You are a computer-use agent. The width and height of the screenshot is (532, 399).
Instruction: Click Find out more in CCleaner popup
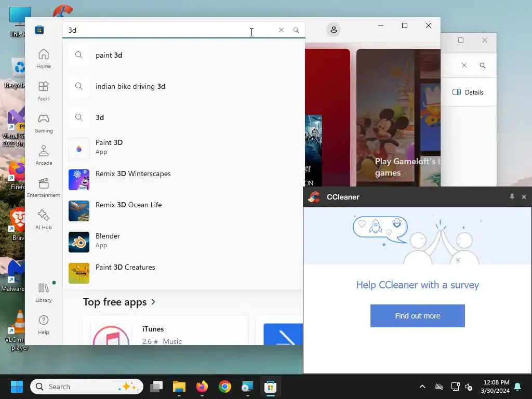click(417, 316)
